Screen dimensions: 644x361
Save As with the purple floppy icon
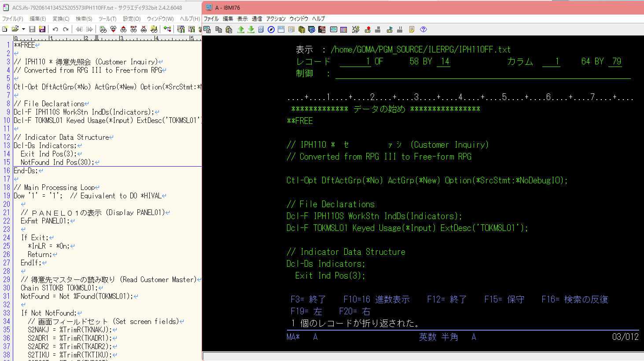pos(42,29)
